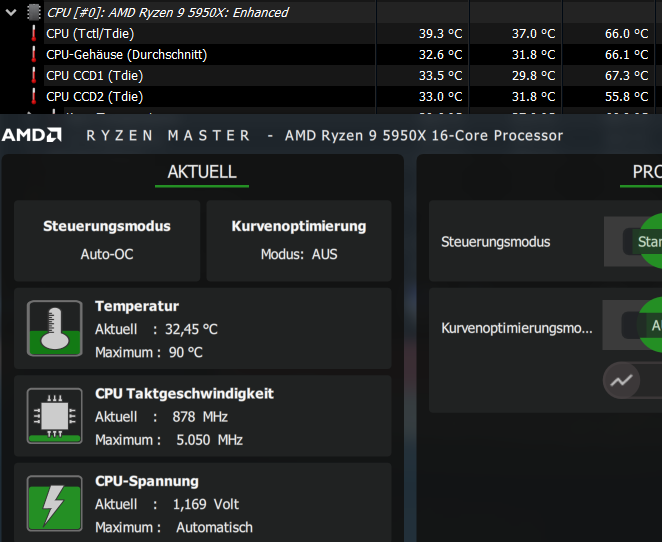This screenshot has height=542, width=662.
Task: Click thermometer icon beside CPU CCD1 (Tdie)
Action: pos(34,76)
